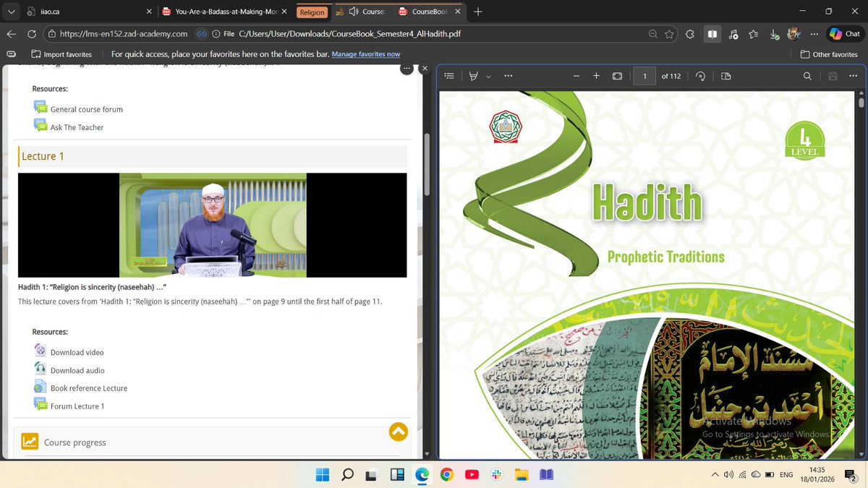This screenshot has width=868, height=488.
Task: Open File Explorer from taskbar
Action: 522,474
